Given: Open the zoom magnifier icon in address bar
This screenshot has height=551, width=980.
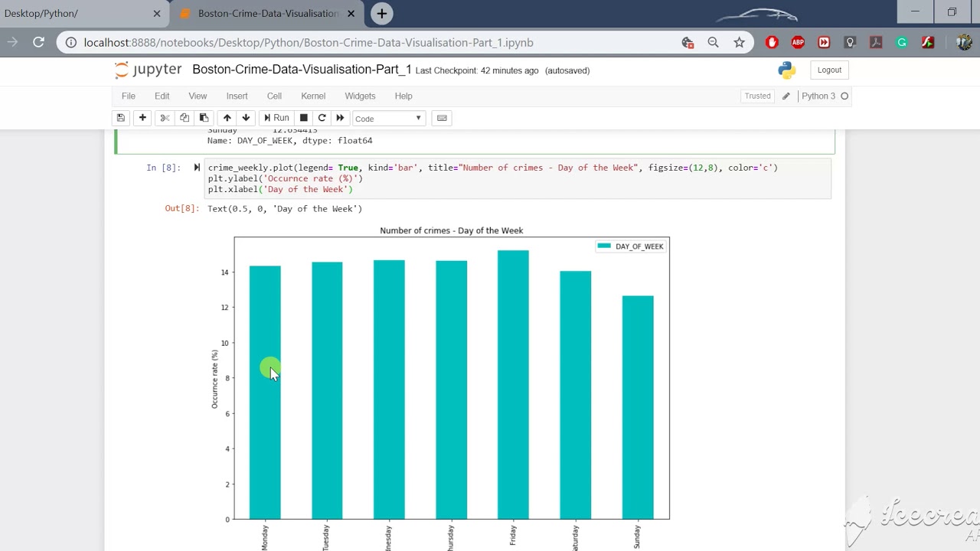Looking at the screenshot, I should coord(713,43).
